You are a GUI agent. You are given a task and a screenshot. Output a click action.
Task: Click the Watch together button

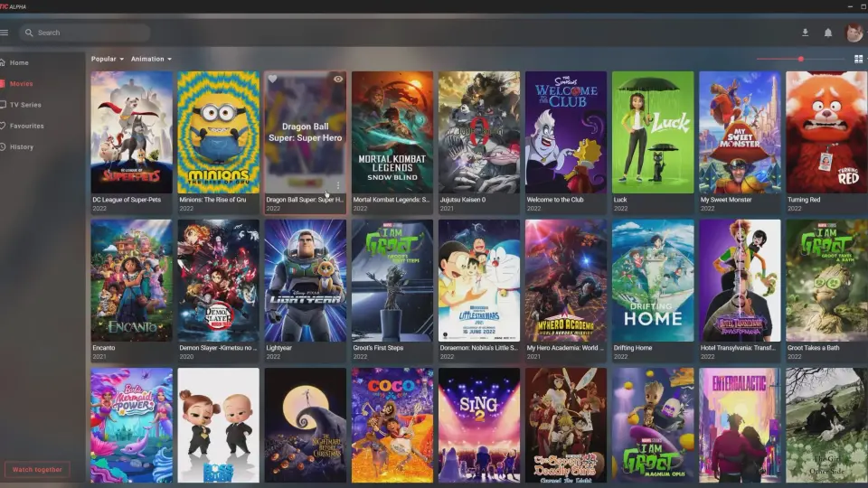coord(37,469)
